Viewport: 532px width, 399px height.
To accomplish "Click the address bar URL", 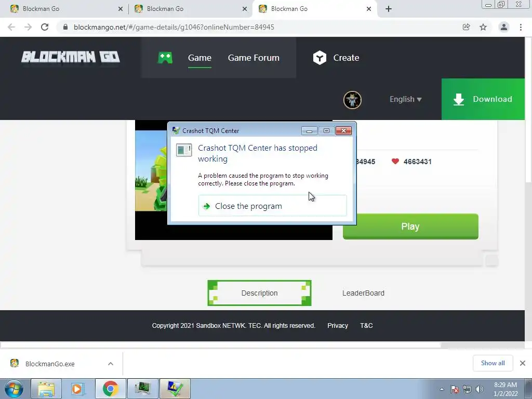I will pyautogui.click(x=174, y=27).
